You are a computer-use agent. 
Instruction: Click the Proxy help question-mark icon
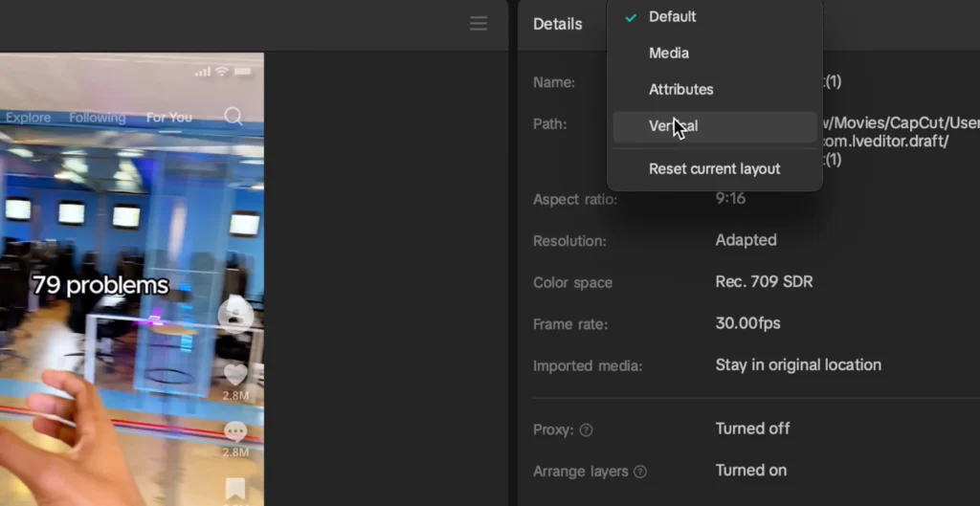tap(586, 429)
